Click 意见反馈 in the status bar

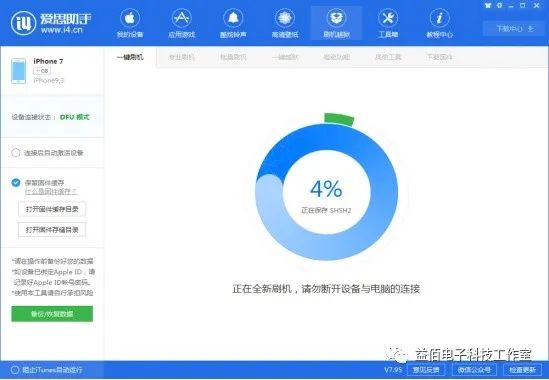click(426, 370)
